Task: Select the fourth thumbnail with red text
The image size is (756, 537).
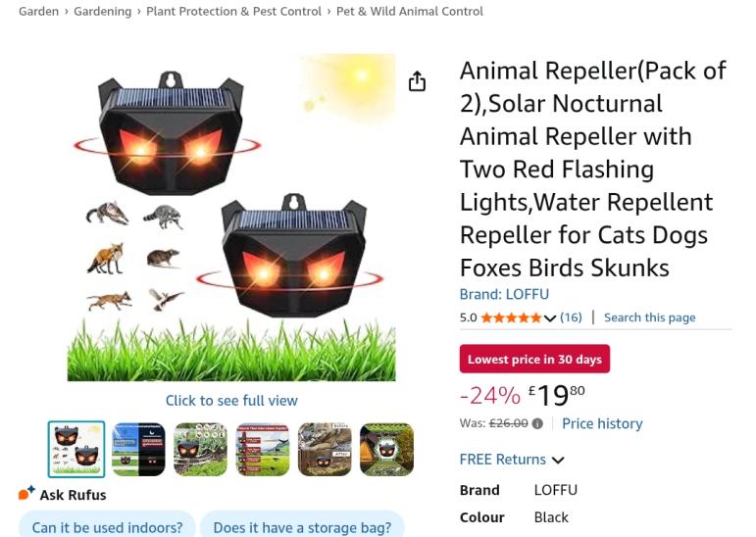Action: pyautogui.click(x=263, y=449)
